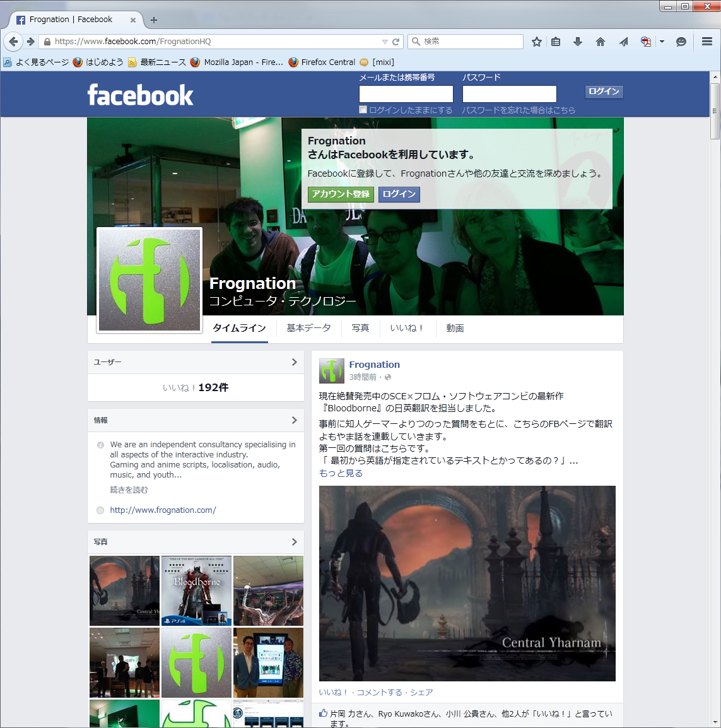Image resolution: width=721 pixels, height=728 pixels.
Task: Click the シェア link under the post
Action: (x=421, y=692)
